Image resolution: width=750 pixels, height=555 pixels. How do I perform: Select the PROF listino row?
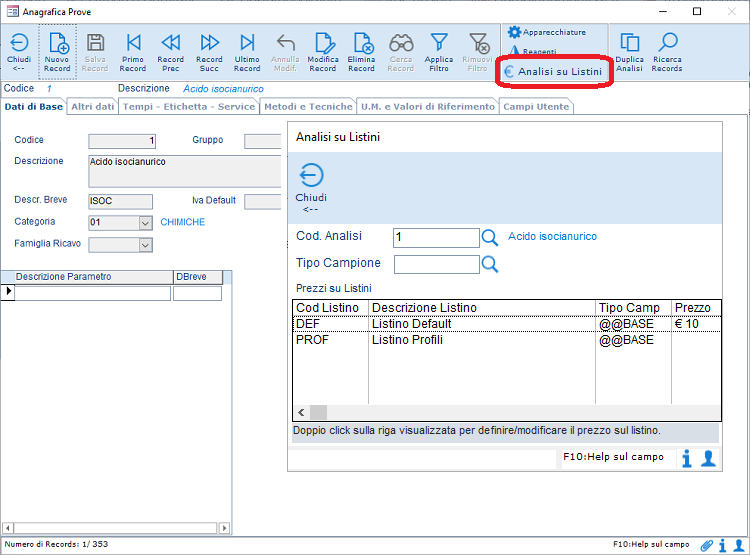point(507,340)
